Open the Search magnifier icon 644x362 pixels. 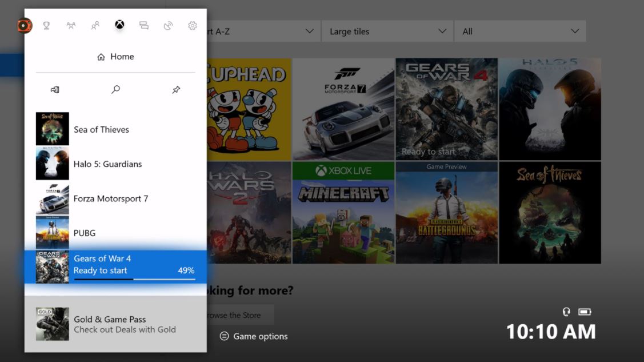point(116,89)
